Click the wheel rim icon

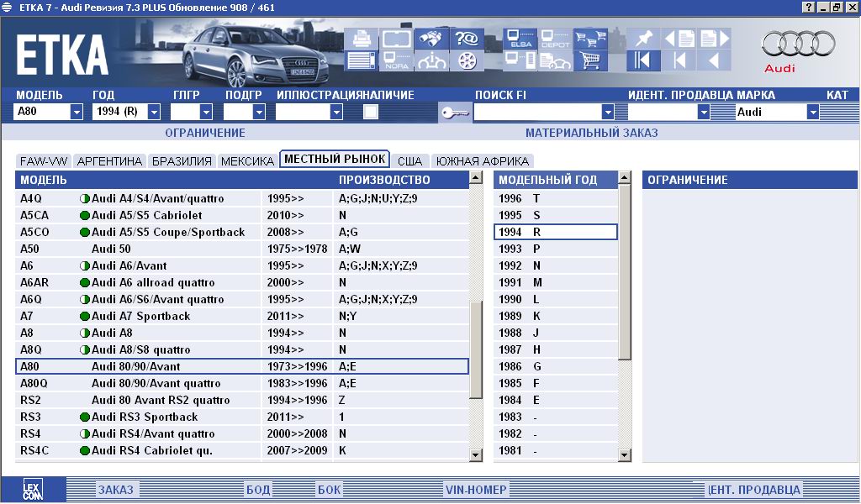pos(467,60)
